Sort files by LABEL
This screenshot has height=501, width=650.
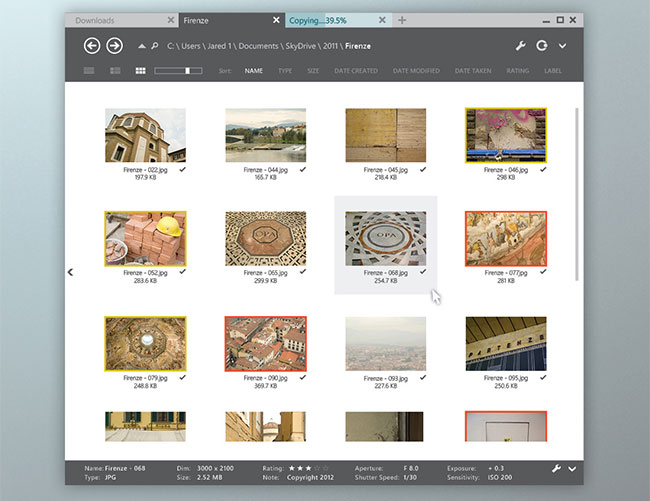click(x=553, y=71)
